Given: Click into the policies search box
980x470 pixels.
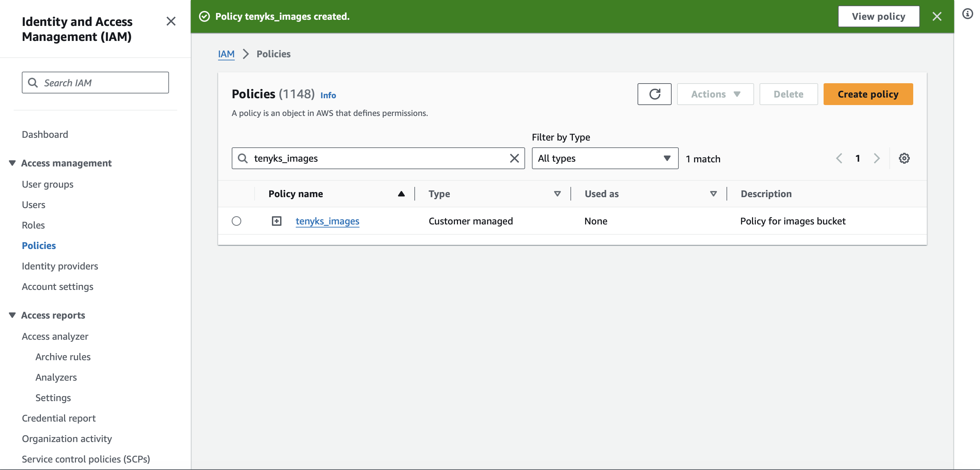Looking at the screenshot, I should [x=378, y=158].
